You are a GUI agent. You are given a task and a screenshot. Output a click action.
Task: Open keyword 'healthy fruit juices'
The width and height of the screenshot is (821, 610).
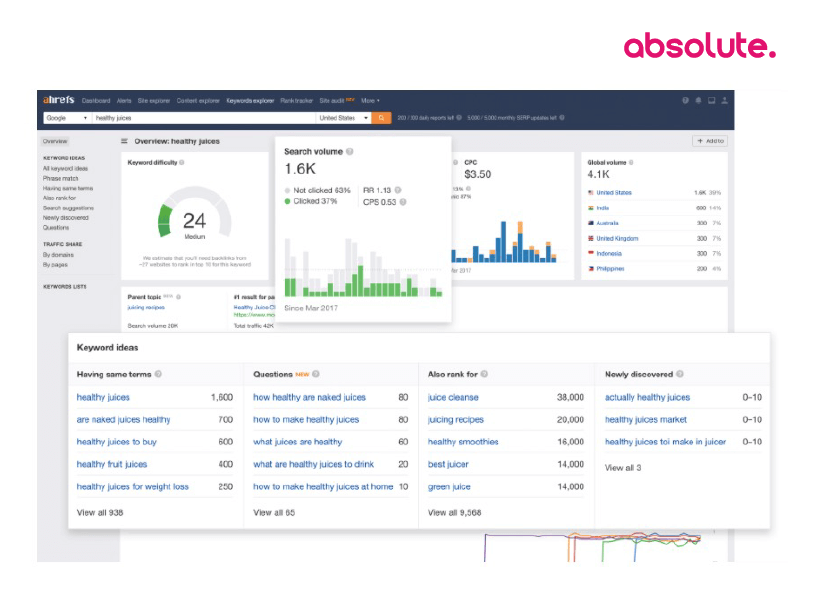[x=112, y=464]
